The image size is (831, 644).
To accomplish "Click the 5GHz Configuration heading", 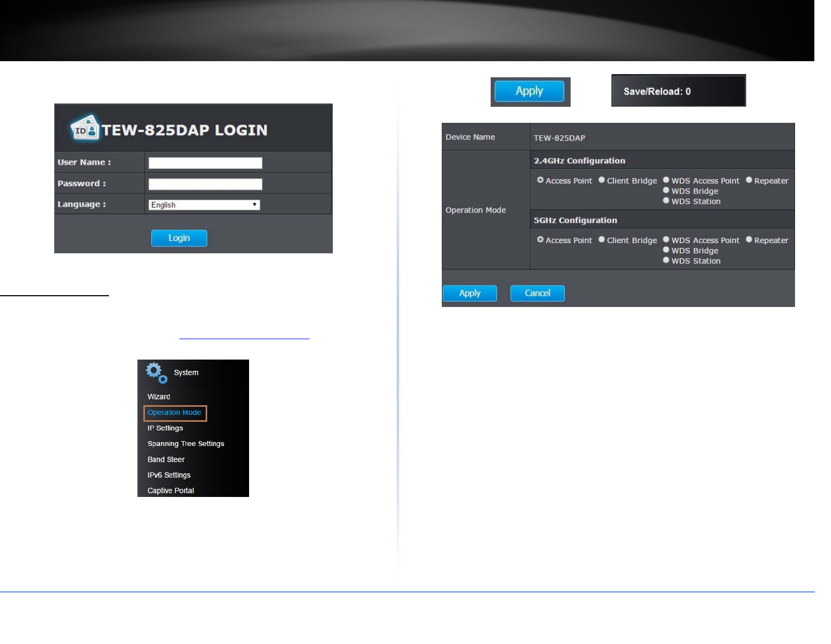I will click(x=575, y=220).
